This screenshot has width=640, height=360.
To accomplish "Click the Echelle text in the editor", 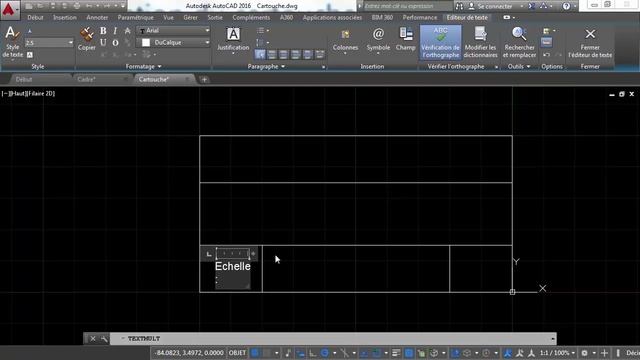I will pyautogui.click(x=233, y=266).
